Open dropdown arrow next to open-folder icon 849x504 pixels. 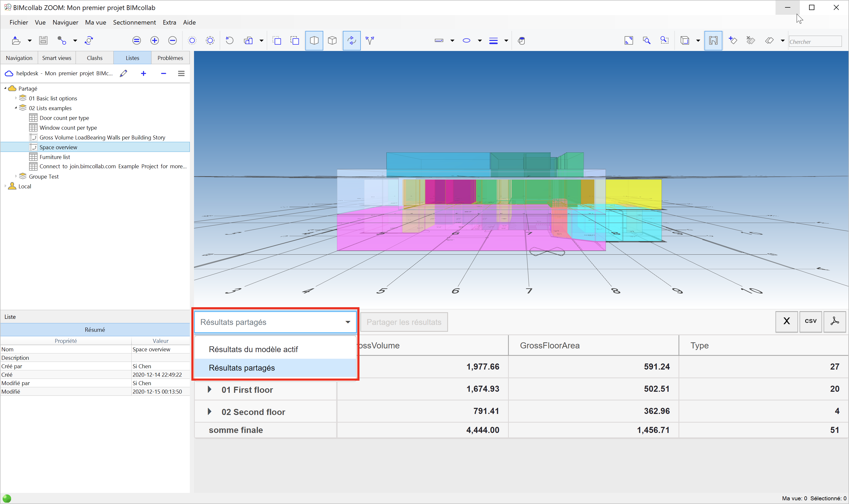[x=30, y=41]
